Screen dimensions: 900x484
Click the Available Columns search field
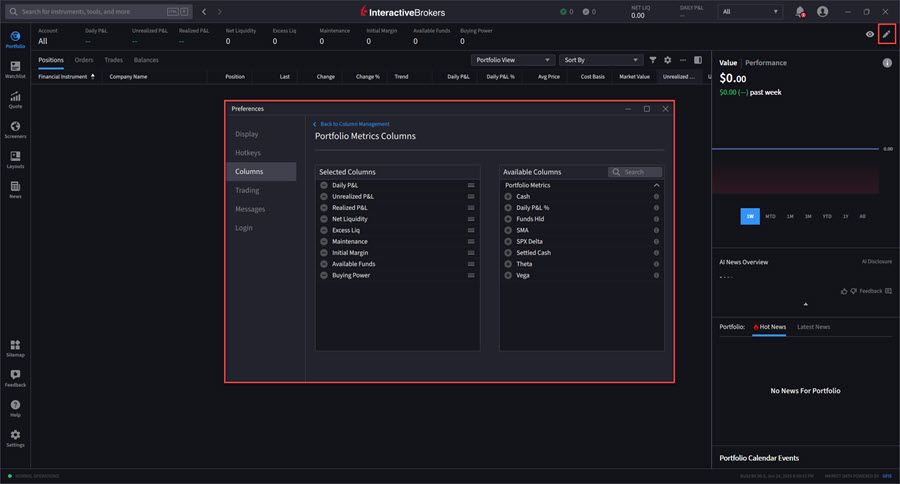tap(636, 172)
